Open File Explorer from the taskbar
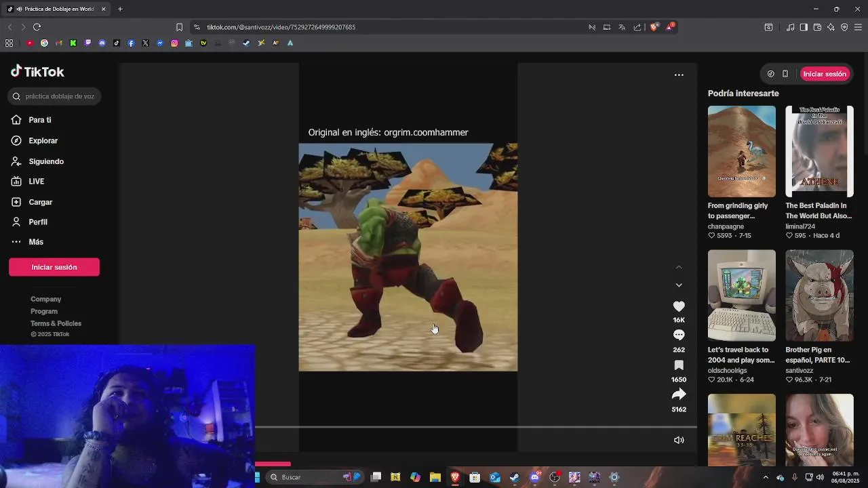The height and width of the screenshot is (488, 868). click(x=435, y=477)
